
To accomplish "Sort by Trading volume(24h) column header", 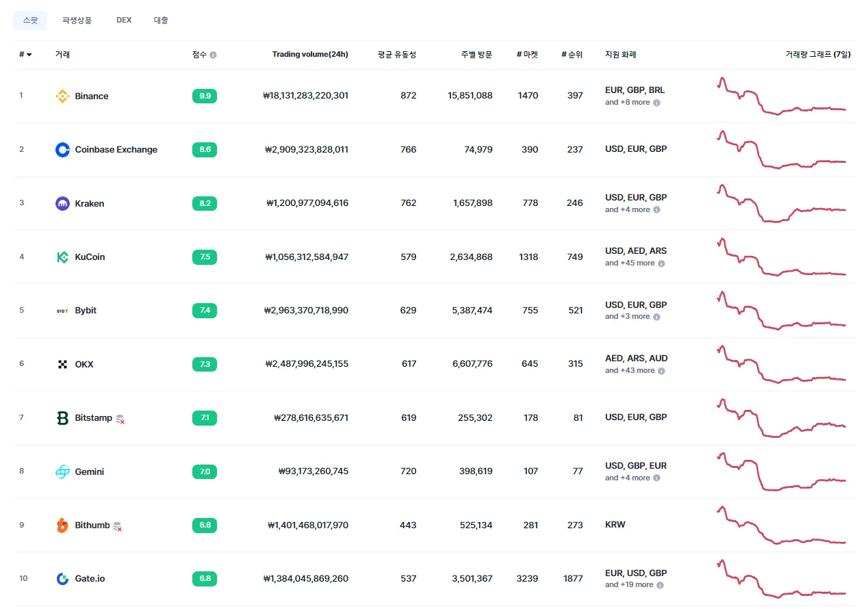I will (310, 55).
